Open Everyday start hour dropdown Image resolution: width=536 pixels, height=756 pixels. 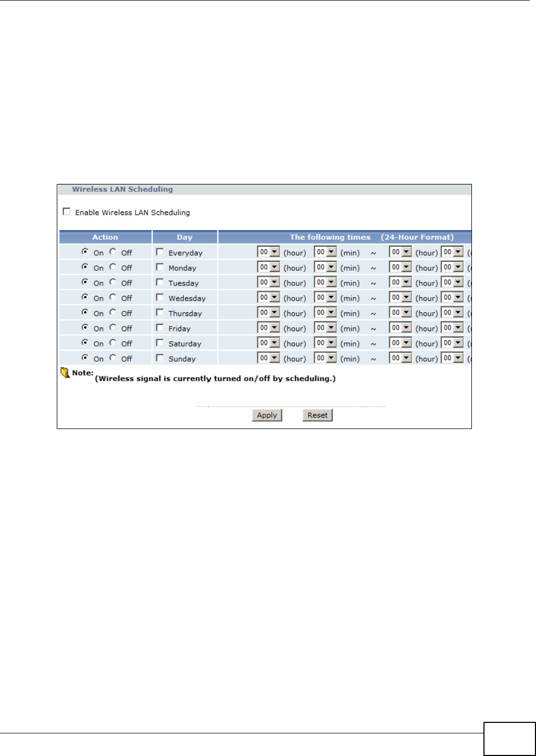point(269,252)
